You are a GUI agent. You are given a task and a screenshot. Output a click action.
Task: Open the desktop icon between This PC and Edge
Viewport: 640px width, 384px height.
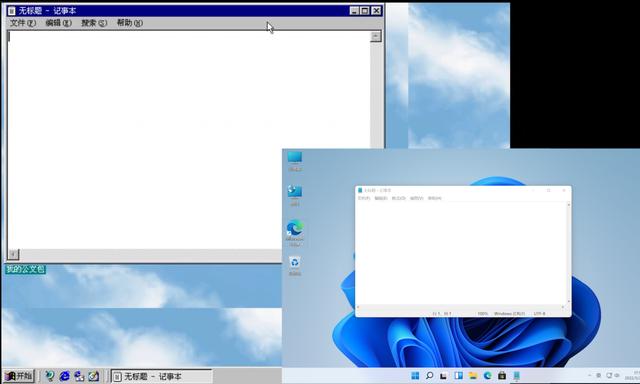(x=295, y=195)
